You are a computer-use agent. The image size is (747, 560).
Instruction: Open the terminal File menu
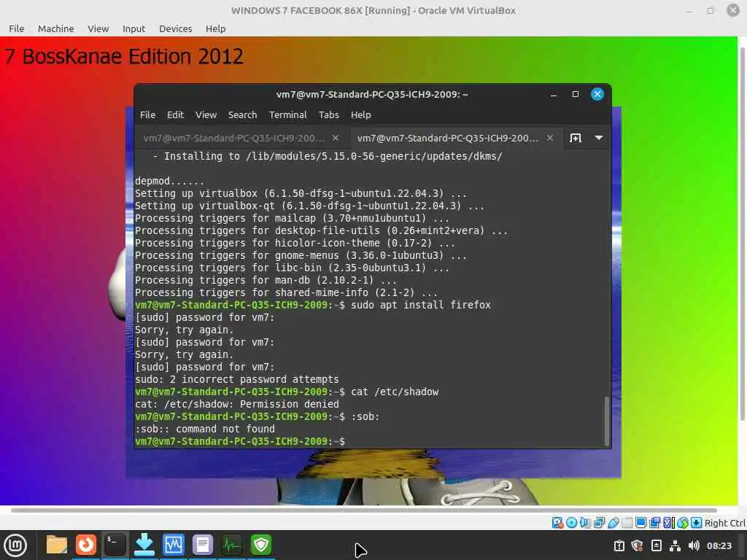(147, 114)
